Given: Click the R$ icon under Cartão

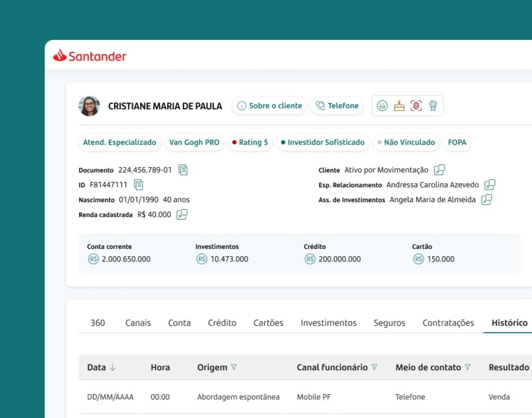Looking at the screenshot, I should [418, 259].
